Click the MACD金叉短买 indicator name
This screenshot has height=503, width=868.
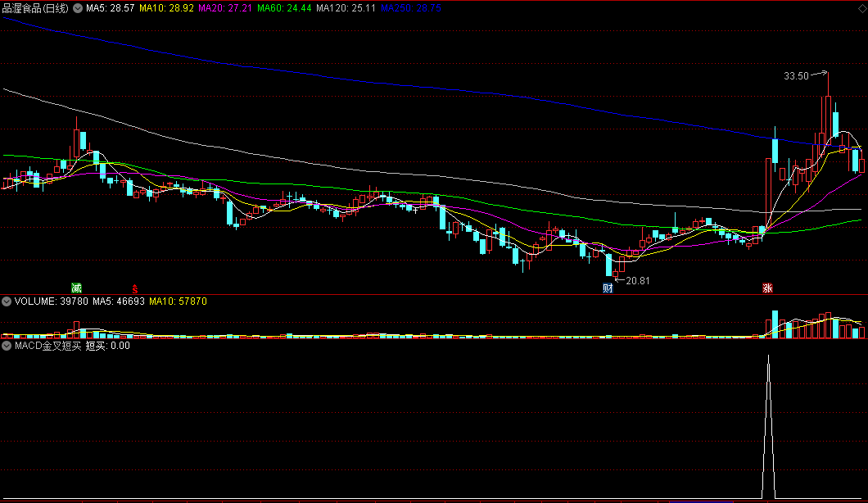(48, 346)
